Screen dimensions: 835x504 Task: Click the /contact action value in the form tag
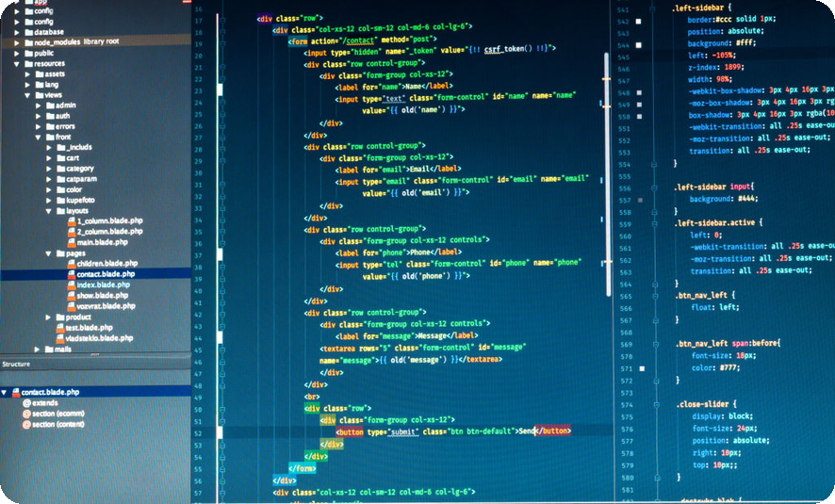359,41
